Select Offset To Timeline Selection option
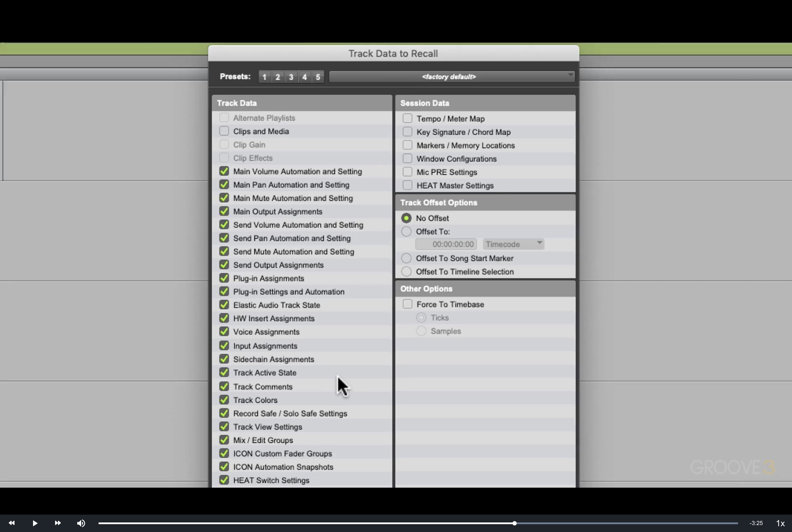 coord(406,271)
